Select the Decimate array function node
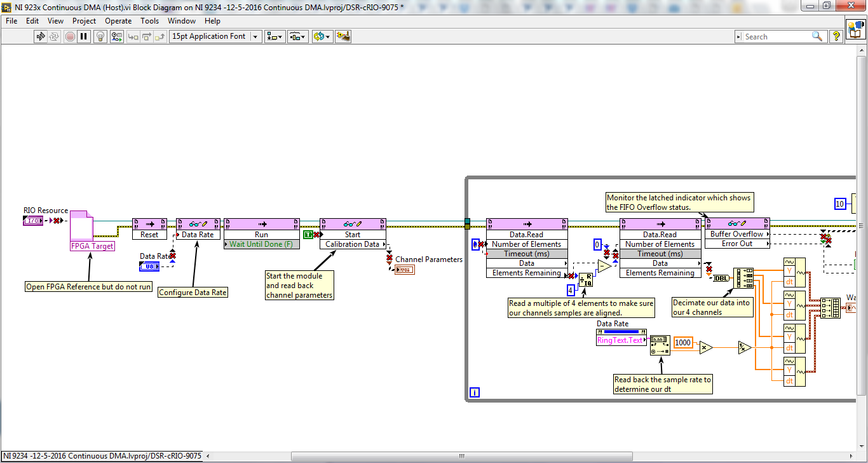 pos(743,278)
